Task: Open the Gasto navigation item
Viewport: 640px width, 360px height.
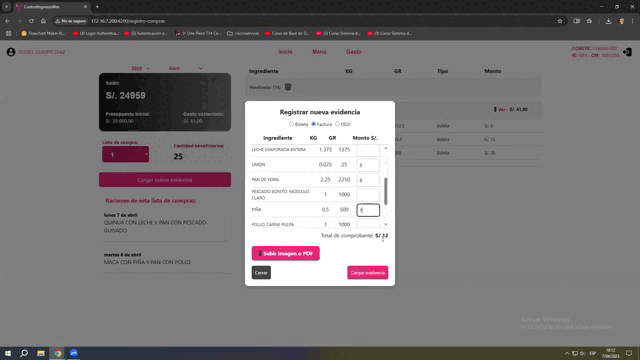Action: (353, 52)
